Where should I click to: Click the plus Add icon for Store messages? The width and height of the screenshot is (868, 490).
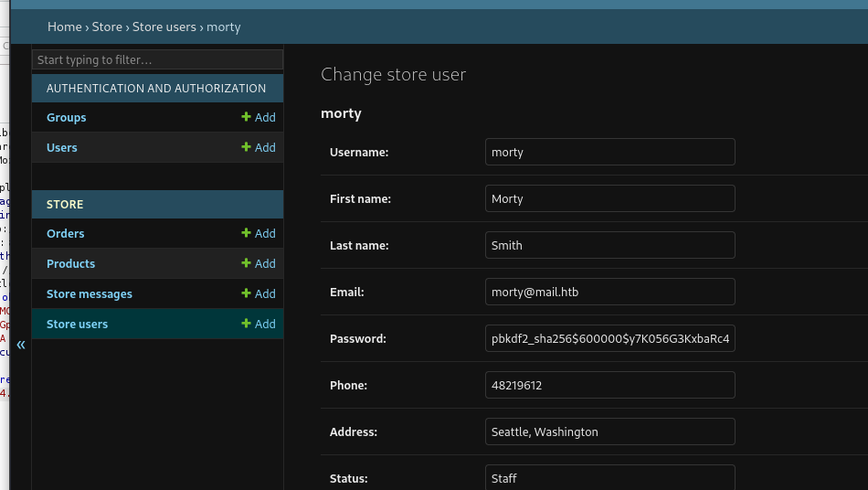pyautogui.click(x=246, y=294)
